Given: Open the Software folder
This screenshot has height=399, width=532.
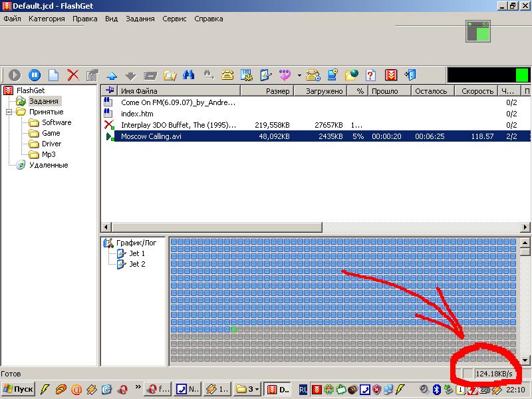Looking at the screenshot, I should pos(57,122).
